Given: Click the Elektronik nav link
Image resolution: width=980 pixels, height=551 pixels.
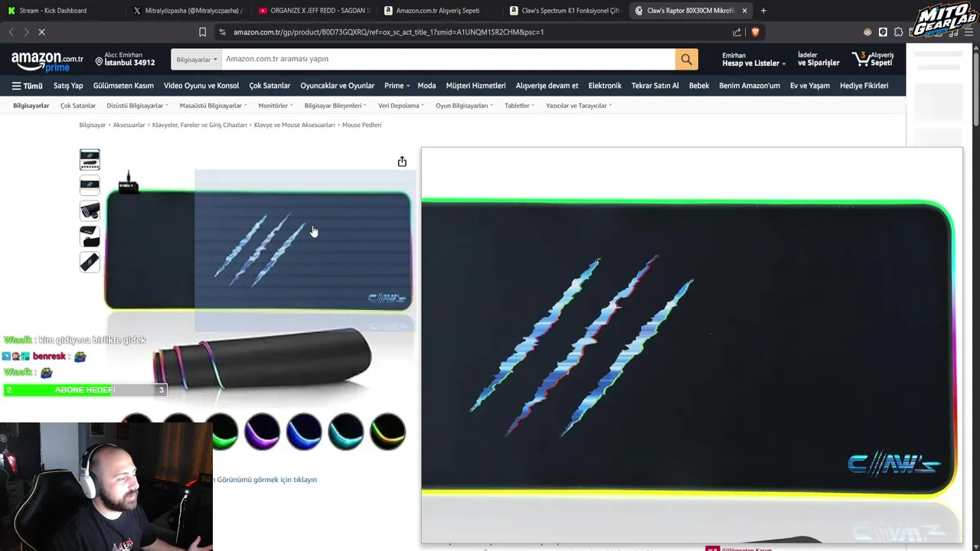Looking at the screenshot, I should tap(605, 86).
